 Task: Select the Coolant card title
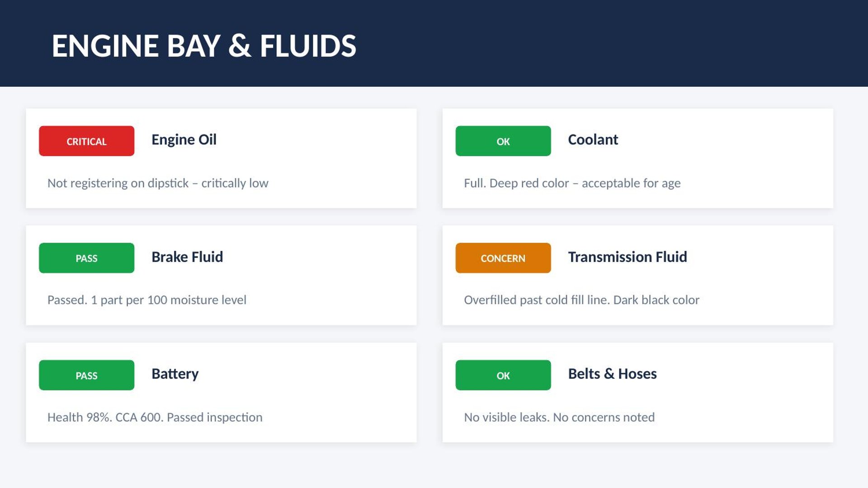(x=593, y=140)
